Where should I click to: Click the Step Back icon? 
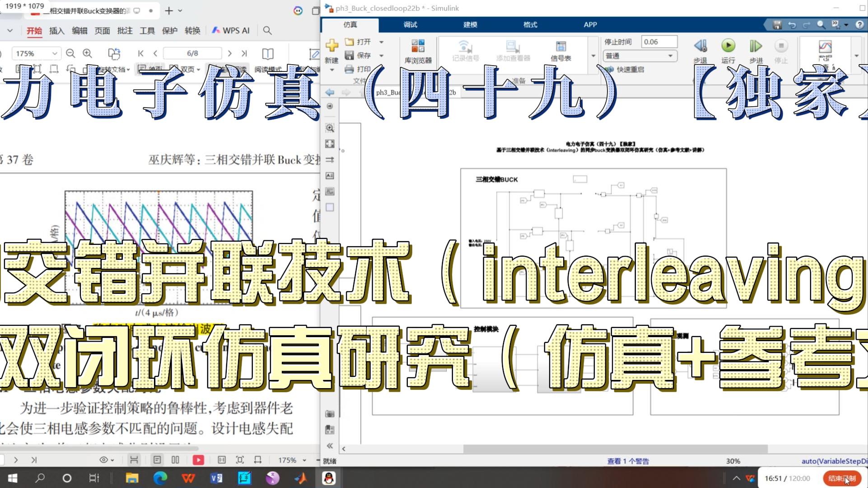pos(700,46)
